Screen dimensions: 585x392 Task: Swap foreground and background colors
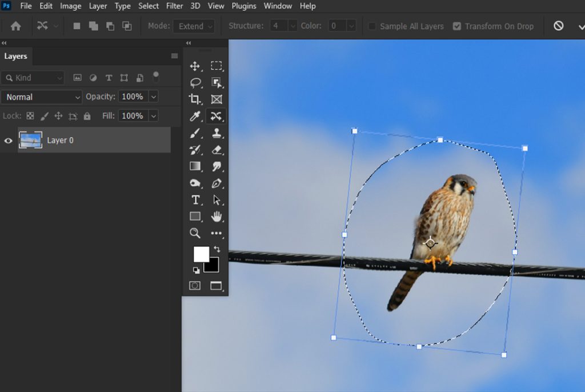217,249
